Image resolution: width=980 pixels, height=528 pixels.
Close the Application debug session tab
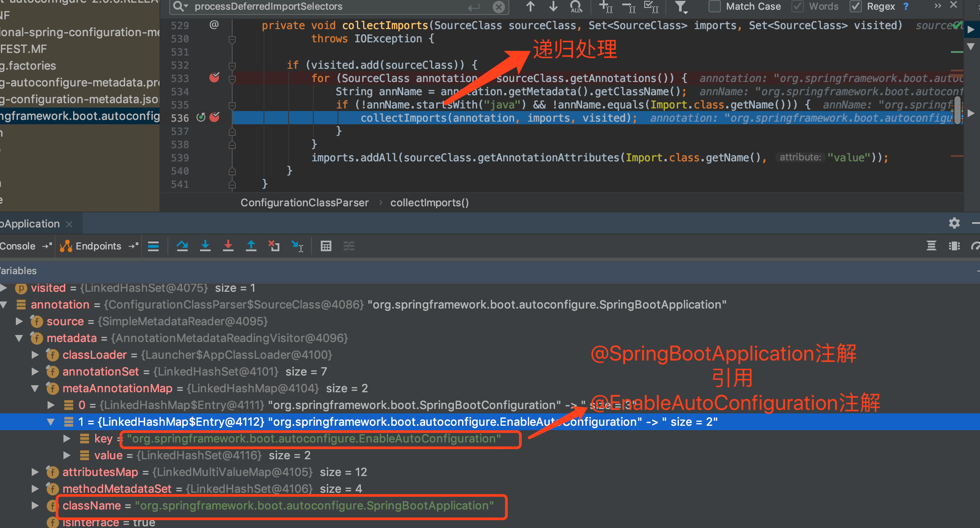coord(69,224)
